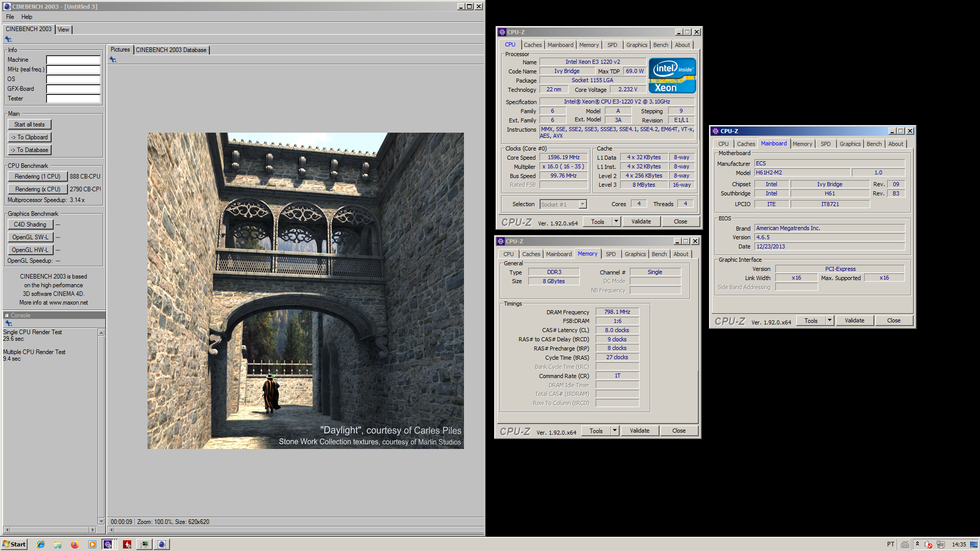Click the Console scrollbar down arrow
This screenshot has width=980, height=551.
(101, 521)
